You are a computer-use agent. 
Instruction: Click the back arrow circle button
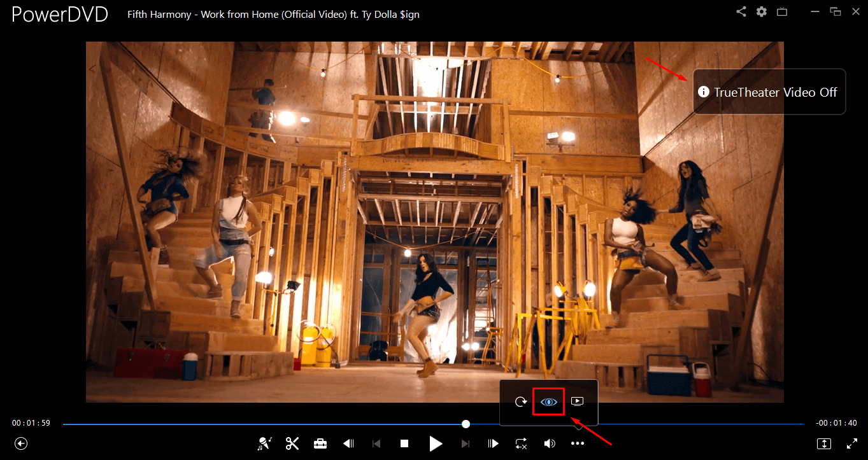point(21,443)
